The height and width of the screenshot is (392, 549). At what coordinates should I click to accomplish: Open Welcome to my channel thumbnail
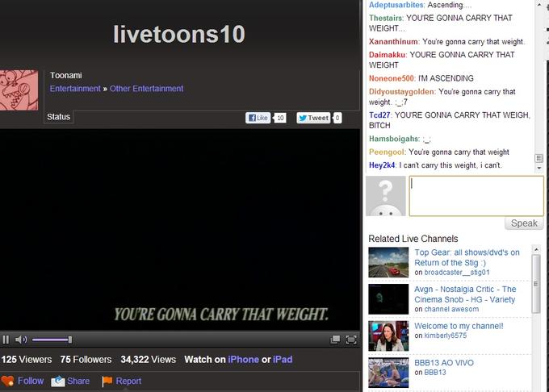coord(388,336)
